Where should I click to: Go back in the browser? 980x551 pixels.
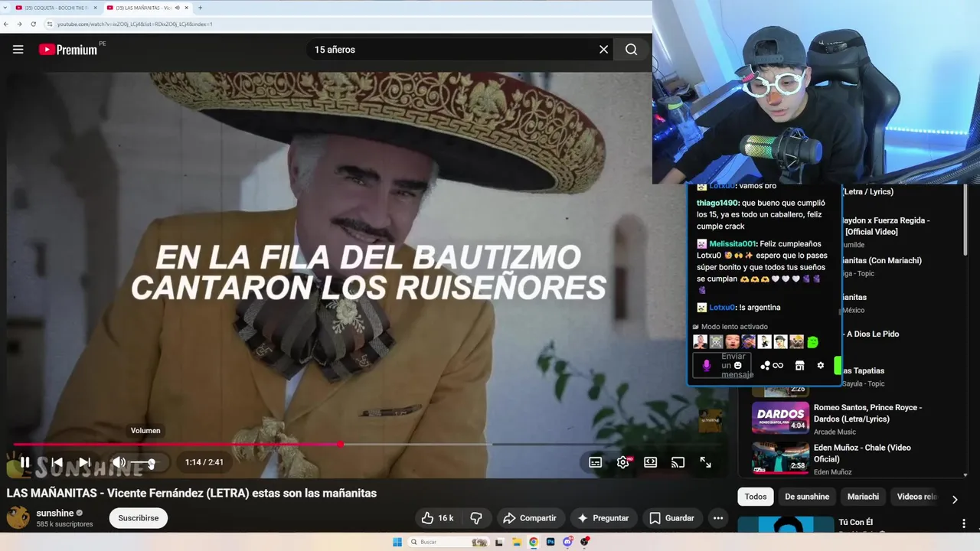[7, 24]
